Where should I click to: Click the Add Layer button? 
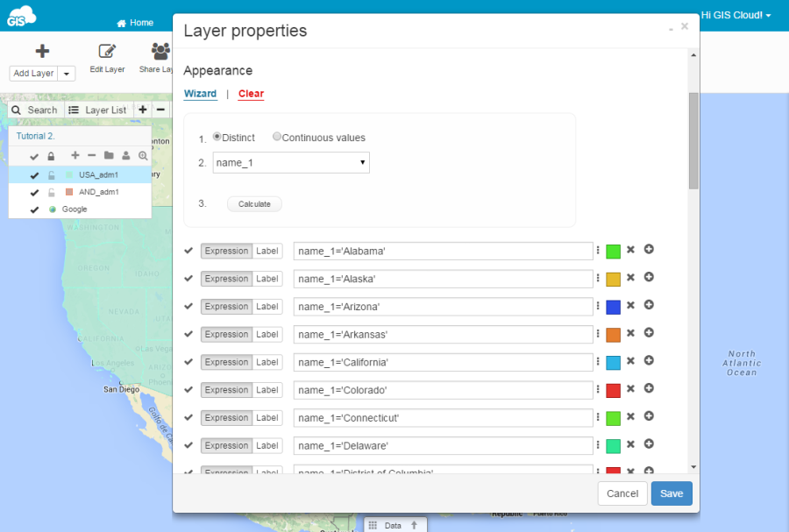33,74
